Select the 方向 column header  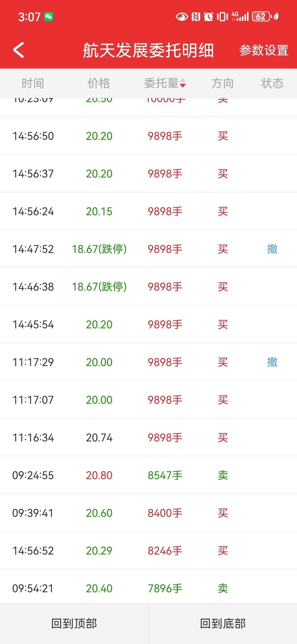click(223, 83)
